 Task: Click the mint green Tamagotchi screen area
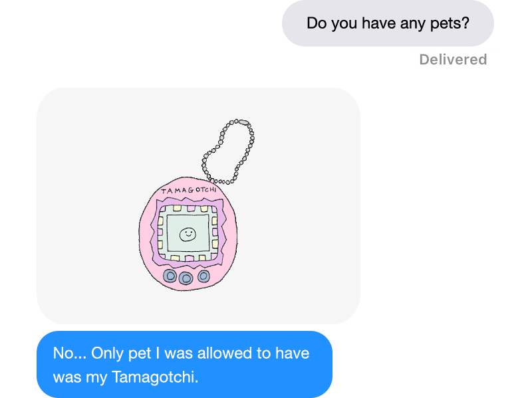[x=188, y=234]
